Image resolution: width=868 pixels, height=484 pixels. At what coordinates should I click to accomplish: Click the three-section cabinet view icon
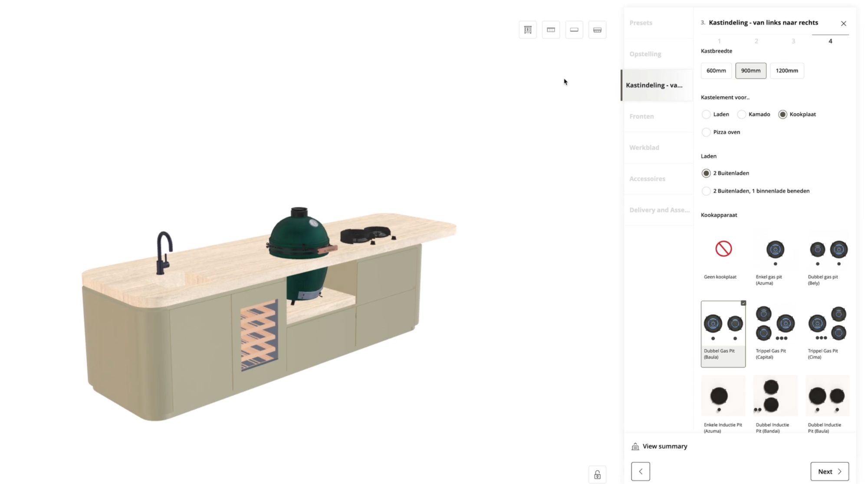(551, 30)
